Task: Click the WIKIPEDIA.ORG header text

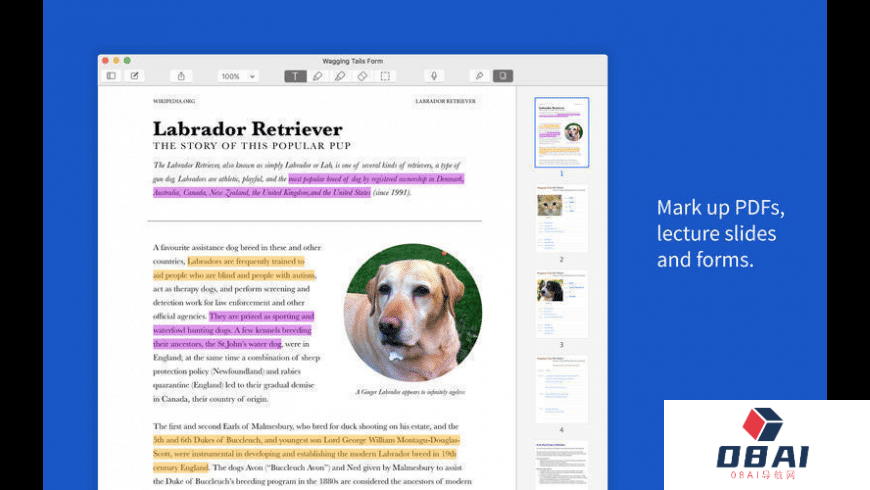Action: (174, 101)
